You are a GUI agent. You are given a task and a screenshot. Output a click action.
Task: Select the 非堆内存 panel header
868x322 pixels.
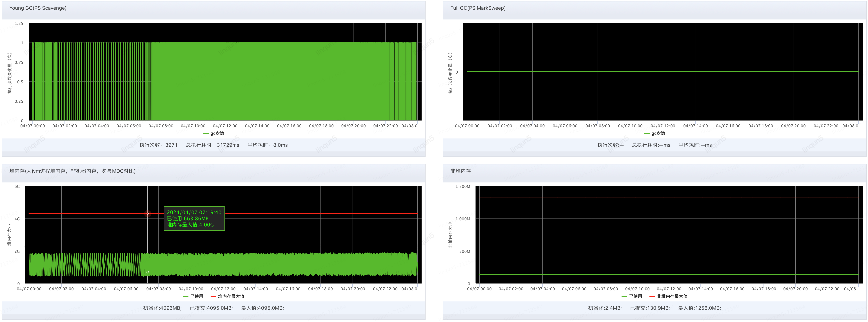tap(460, 171)
